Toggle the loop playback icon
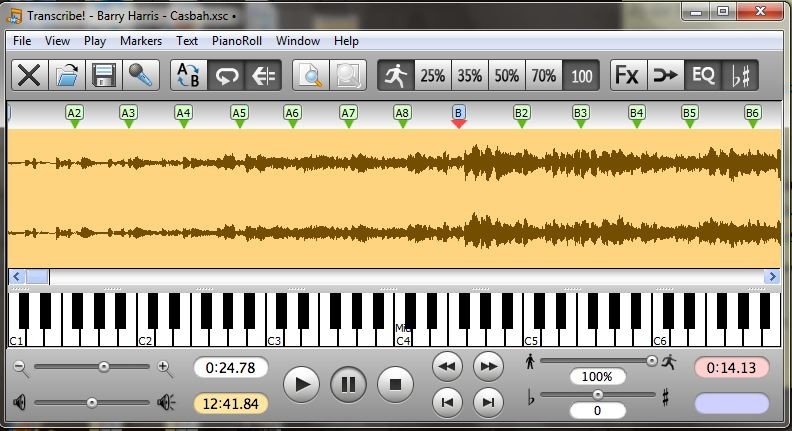This screenshot has height=431, width=792. click(226, 76)
